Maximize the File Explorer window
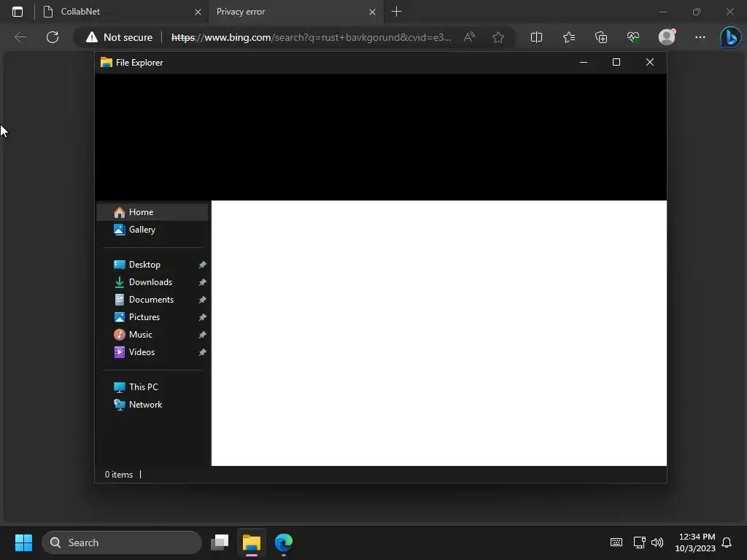The image size is (747, 560). (x=616, y=63)
